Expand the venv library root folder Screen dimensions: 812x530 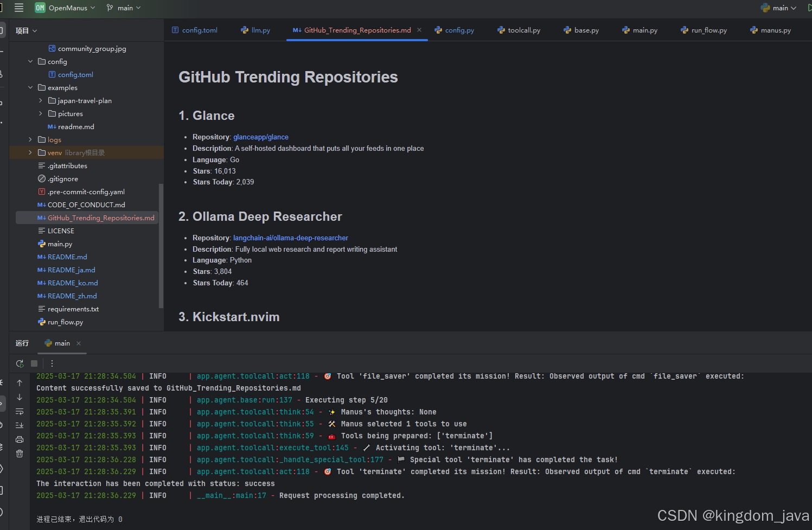point(30,153)
